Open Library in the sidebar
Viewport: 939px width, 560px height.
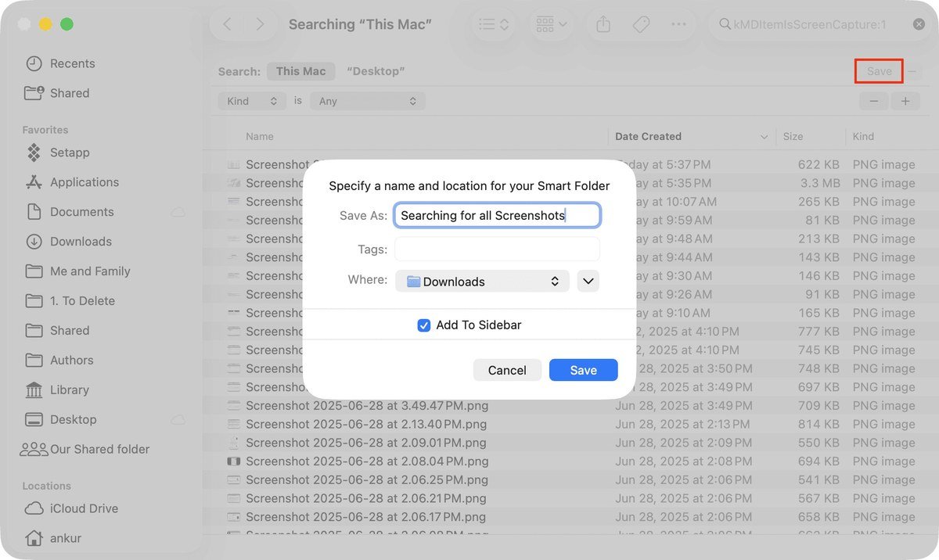coord(69,390)
